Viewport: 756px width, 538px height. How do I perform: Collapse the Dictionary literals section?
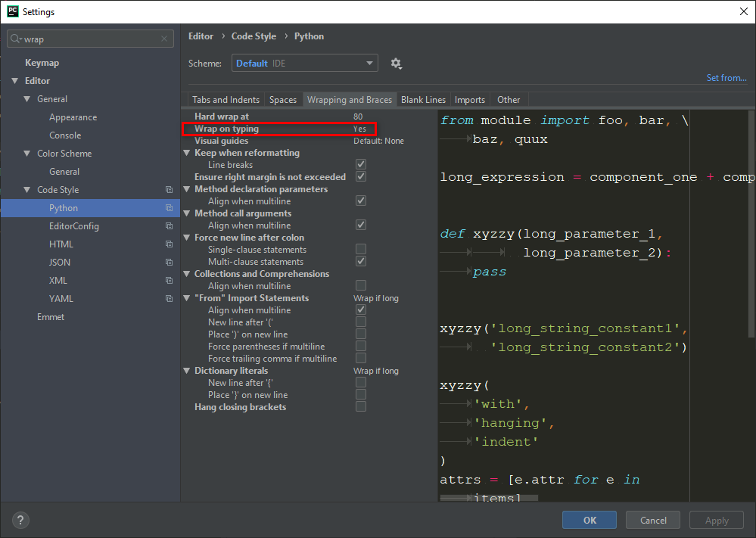click(186, 370)
